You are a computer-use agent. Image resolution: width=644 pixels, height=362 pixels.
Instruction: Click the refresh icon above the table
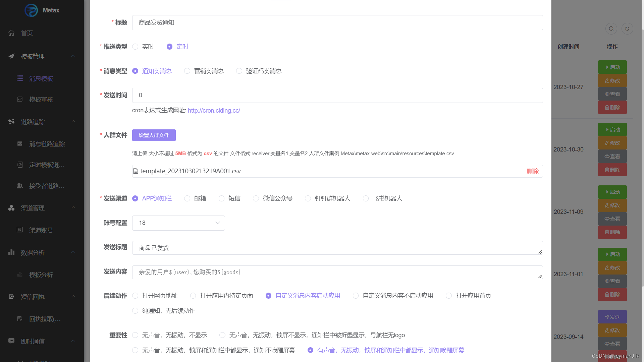point(627,29)
